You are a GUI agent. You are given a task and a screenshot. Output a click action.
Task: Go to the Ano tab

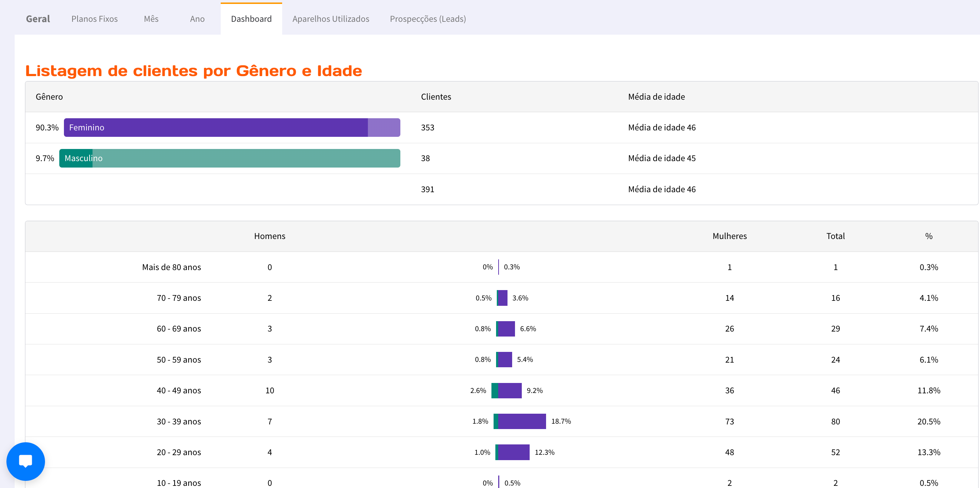(197, 19)
